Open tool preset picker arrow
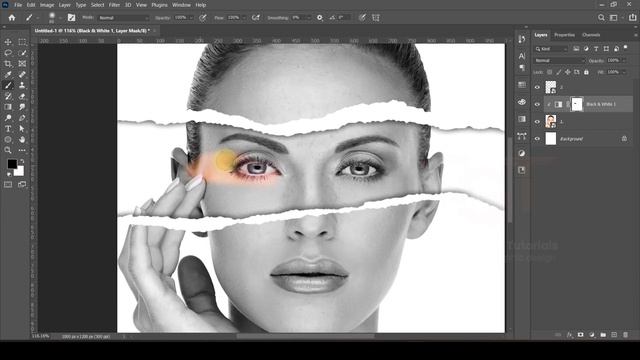 tap(38, 18)
